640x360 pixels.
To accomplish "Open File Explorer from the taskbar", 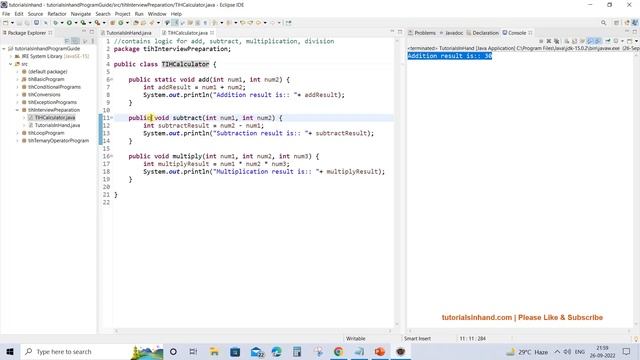I will pyautogui.click(x=214, y=351).
